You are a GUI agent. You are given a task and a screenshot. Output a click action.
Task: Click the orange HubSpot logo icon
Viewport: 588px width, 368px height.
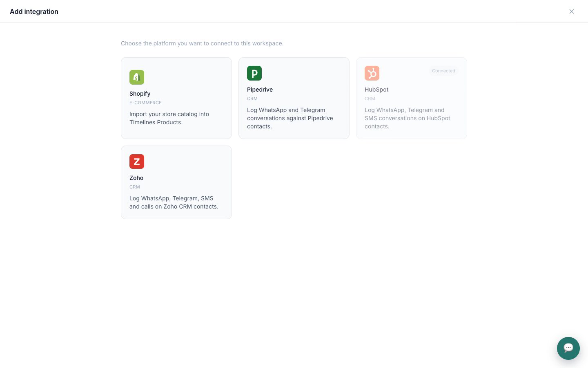point(372,73)
